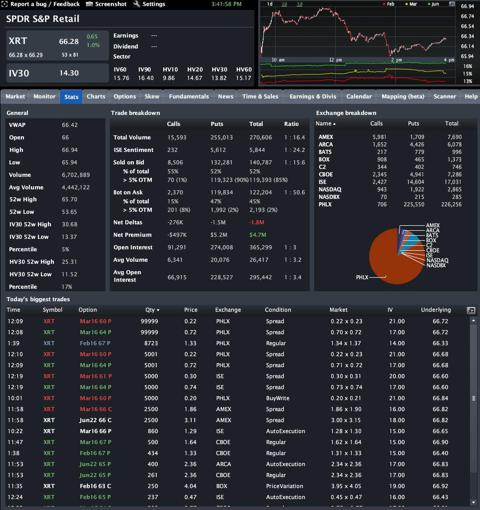The width and height of the screenshot is (480, 510).
Task: Switch to the Monitor tab
Action: pyautogui.click(x=44, y=97)
